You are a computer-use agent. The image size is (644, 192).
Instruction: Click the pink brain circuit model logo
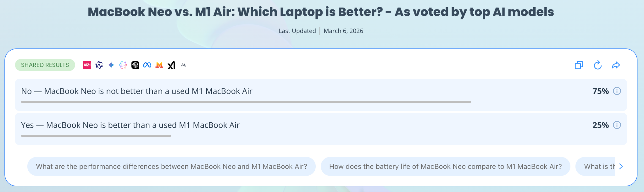(x=123, y=65)
